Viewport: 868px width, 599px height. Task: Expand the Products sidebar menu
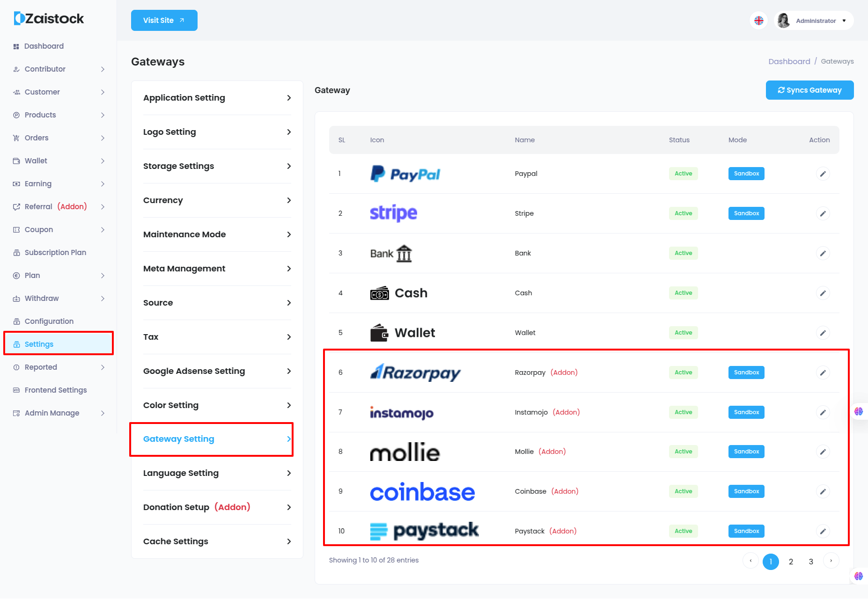[x=59, y=115]
